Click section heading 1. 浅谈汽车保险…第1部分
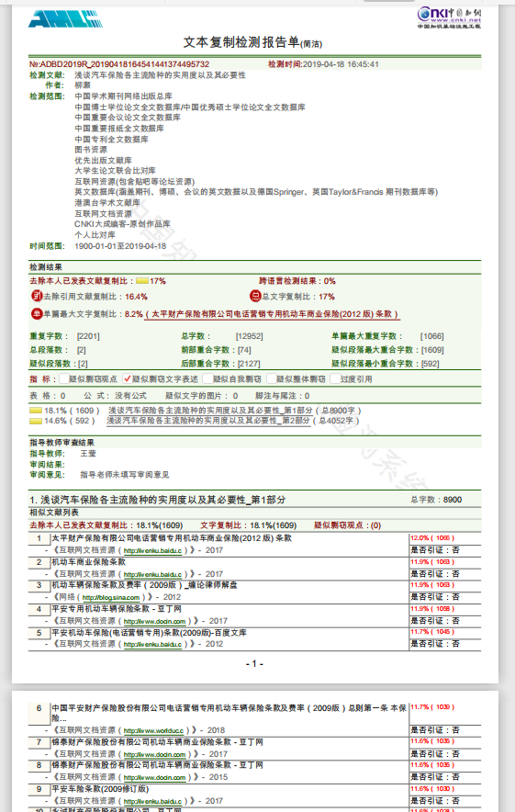 pyautogui.click(x=157, y=500)
